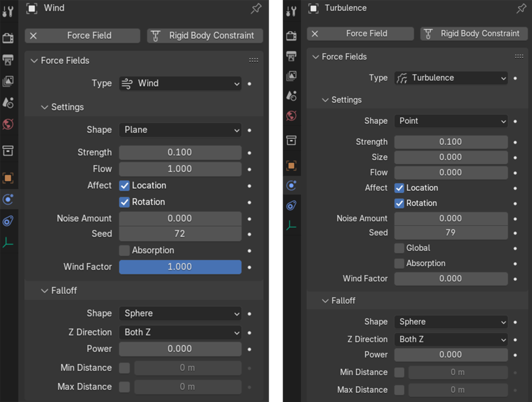This screenshot has height=402, width=532.
Task: Click the highlighted Wind Factor slider
Action: [x=180, y=267]
